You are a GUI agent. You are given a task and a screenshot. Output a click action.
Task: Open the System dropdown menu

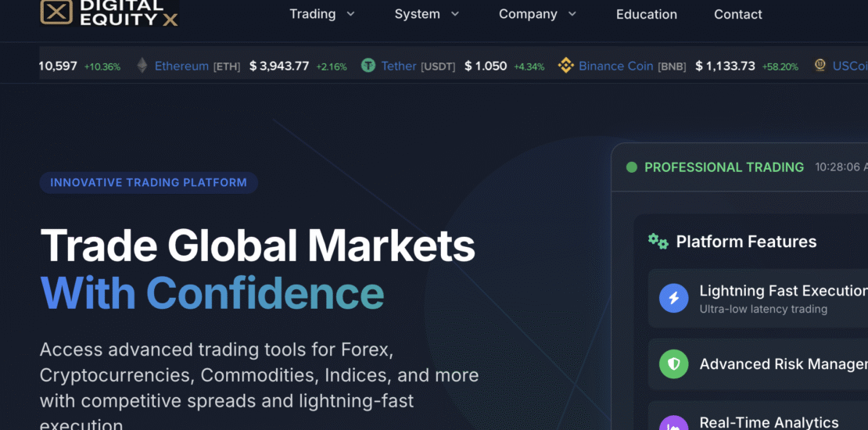coord(426,14)
